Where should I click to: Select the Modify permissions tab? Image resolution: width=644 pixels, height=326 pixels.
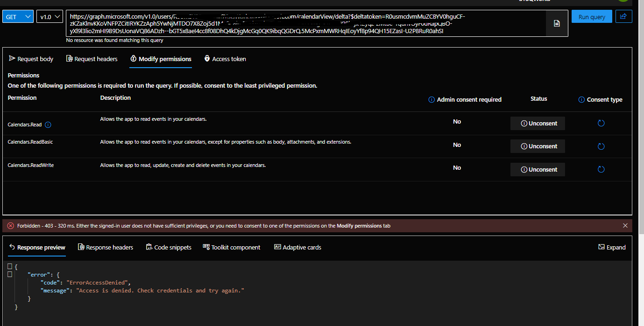tap(161, 59)
